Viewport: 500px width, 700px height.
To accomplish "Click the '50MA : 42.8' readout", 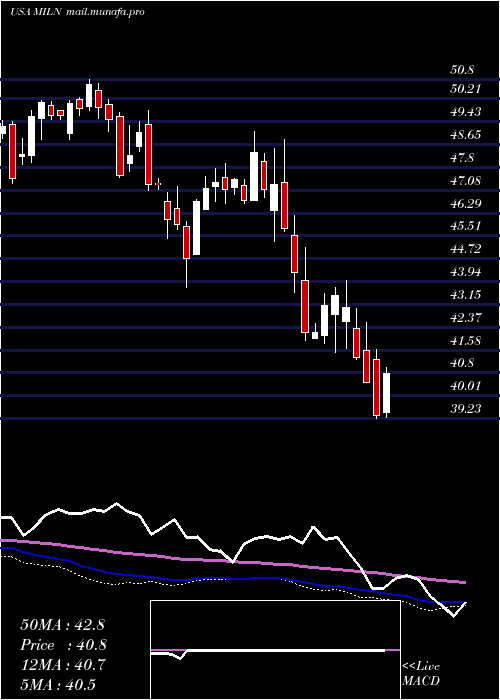I will click(62, 625).
